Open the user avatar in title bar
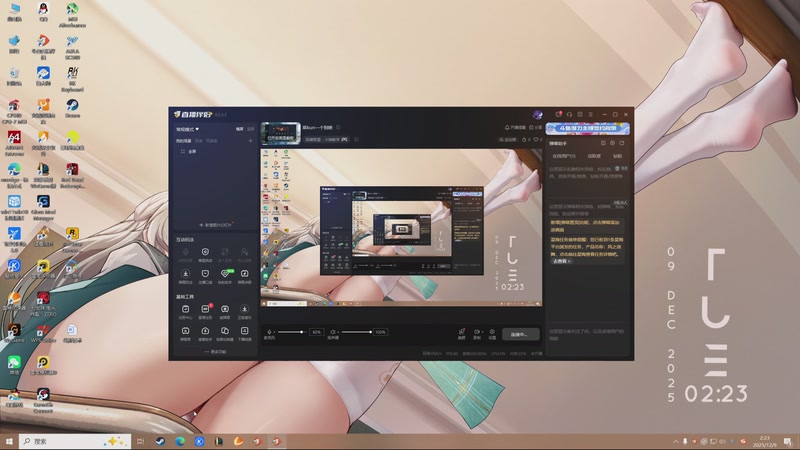The height and width of the screenshot is (450, 800). point(537,115)
